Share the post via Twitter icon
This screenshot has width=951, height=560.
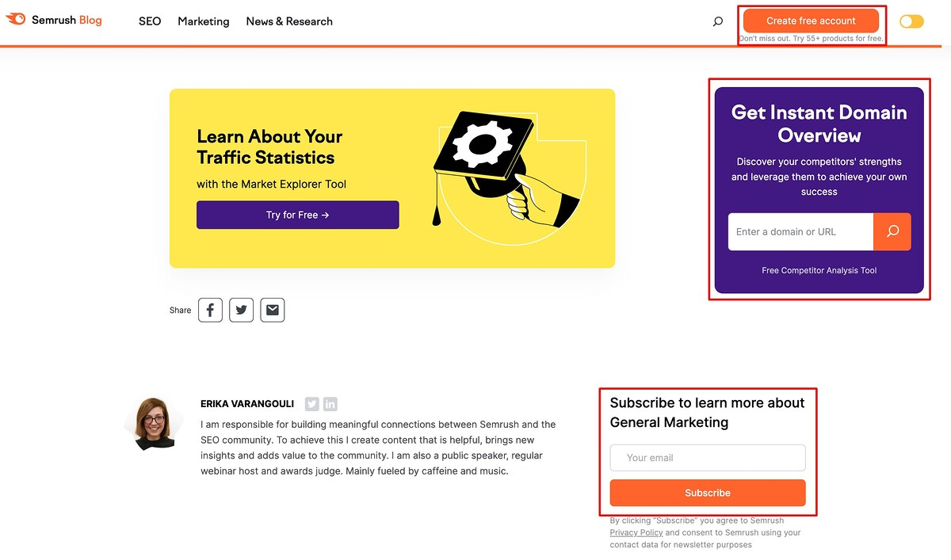pyautogui.click(x=241, y=310)
